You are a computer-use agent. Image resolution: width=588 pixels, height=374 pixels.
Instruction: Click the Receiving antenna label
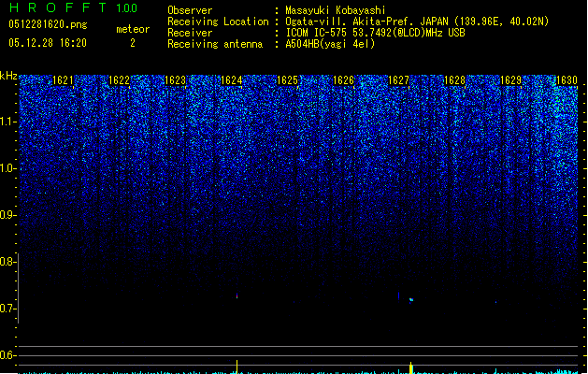[215, 44]
